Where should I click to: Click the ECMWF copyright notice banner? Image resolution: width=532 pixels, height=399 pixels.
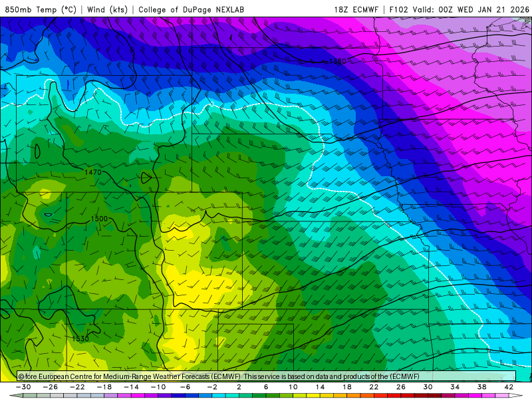[267, 376]
